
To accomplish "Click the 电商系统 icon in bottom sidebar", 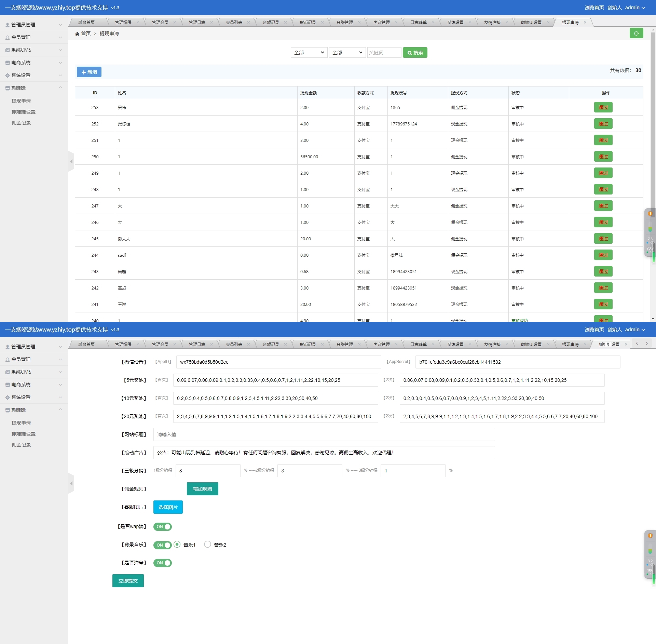I will tap(8, 385).
